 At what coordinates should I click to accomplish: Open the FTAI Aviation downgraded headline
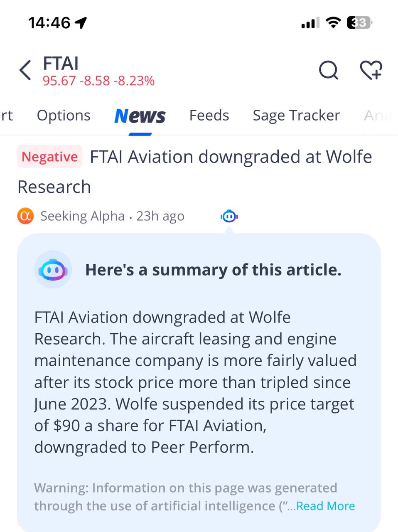click(x=231, y=157)
